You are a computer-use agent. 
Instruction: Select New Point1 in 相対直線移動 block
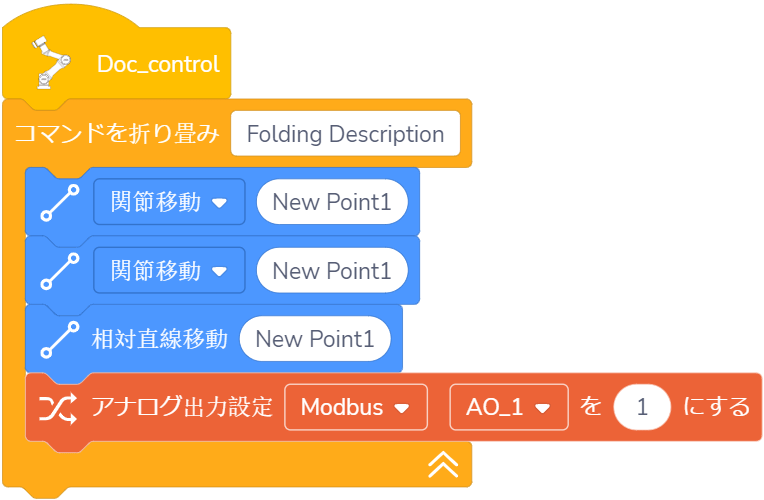click(x=315, y=339)
